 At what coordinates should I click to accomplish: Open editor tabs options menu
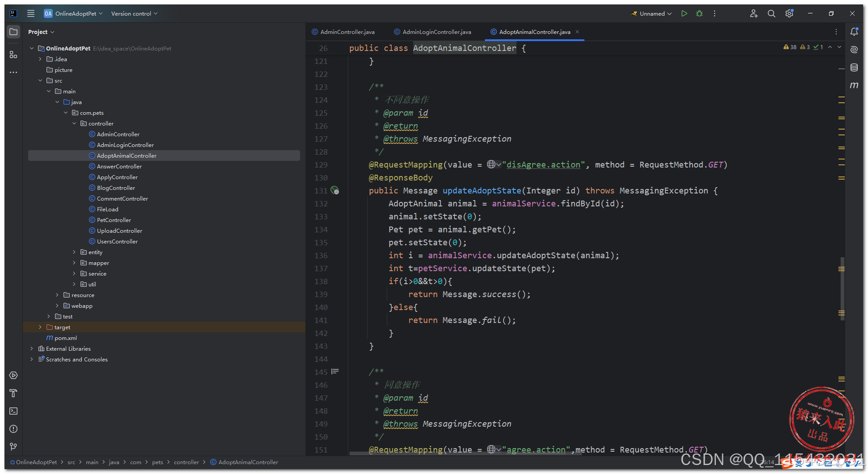tap(836, 32)
